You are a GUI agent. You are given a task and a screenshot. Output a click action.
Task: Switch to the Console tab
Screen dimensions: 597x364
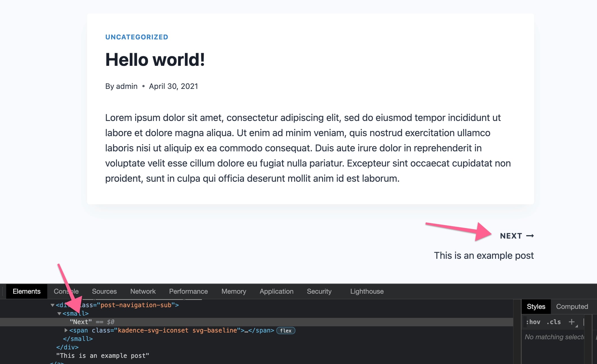coord(66,291)
